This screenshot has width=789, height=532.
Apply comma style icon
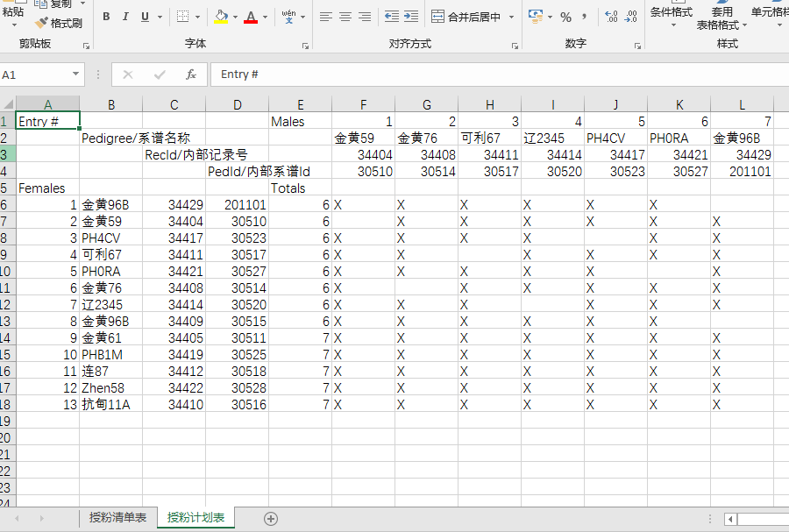pyautogui.click(x=584, y=18)
